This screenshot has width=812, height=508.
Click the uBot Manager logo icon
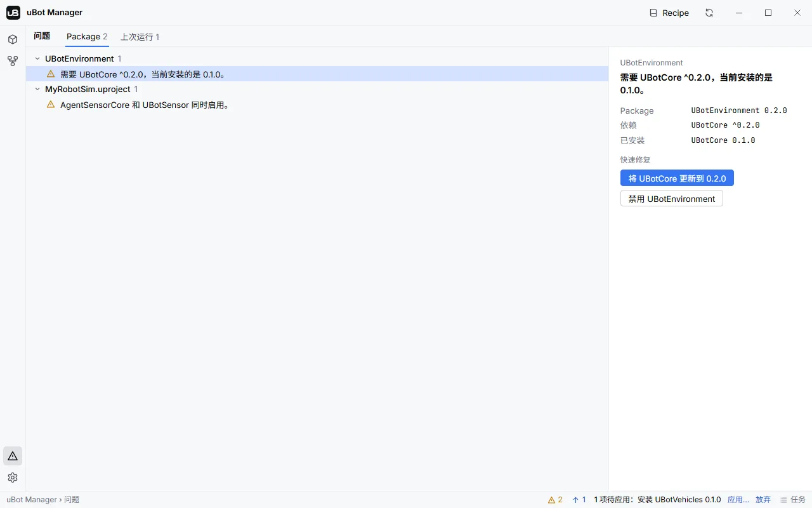point(13,13)
